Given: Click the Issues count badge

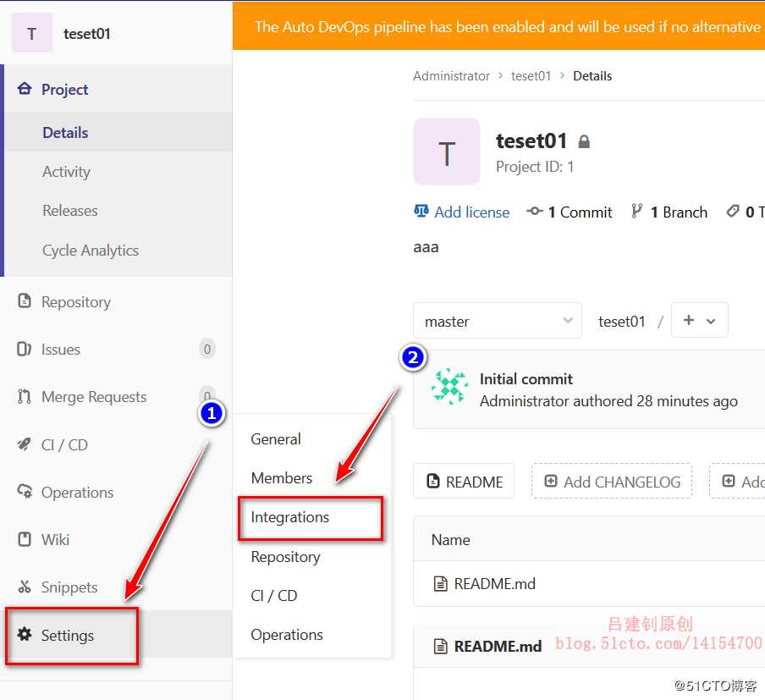Looking at the screenshot, I should click(206, 349).
